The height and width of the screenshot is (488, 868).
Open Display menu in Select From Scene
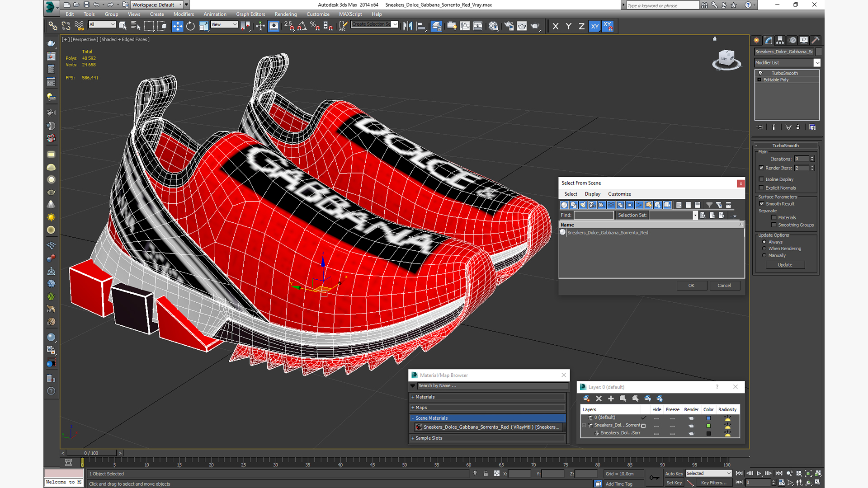coord(592,194)
